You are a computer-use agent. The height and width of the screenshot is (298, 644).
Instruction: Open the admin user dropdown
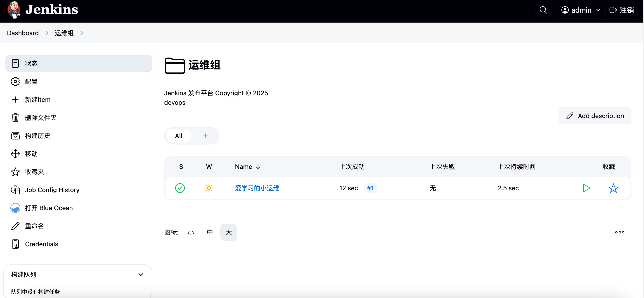pos(581,10)
